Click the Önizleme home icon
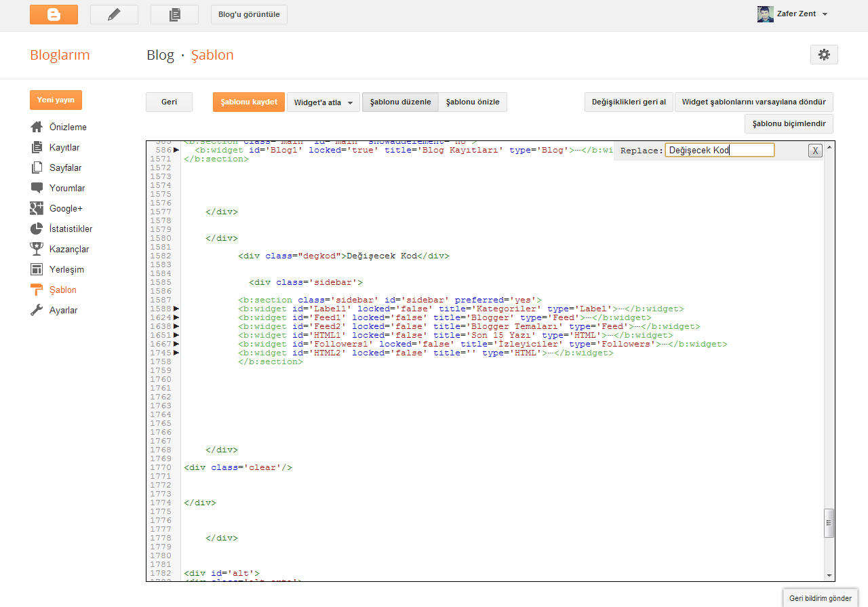Screen dimensions: 868x607 [x=37, y=127]
